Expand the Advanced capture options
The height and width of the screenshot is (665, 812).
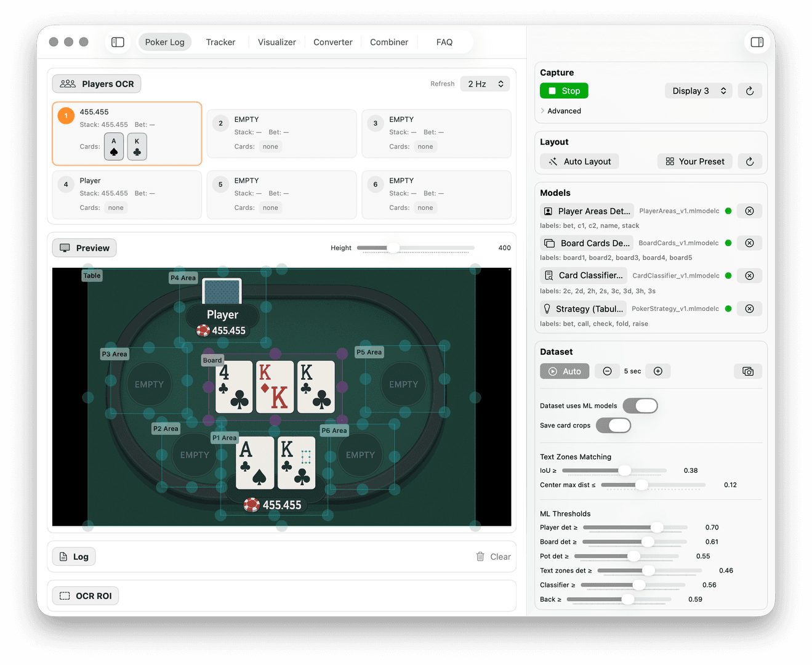click(561, 111)
